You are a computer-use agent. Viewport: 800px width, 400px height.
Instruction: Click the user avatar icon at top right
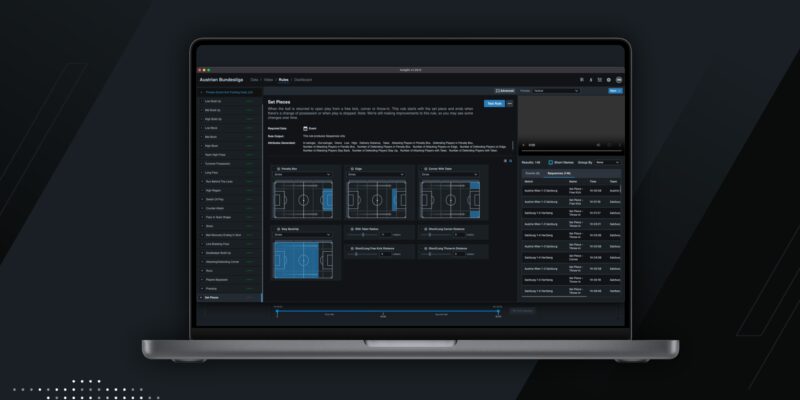click(619, 79)
